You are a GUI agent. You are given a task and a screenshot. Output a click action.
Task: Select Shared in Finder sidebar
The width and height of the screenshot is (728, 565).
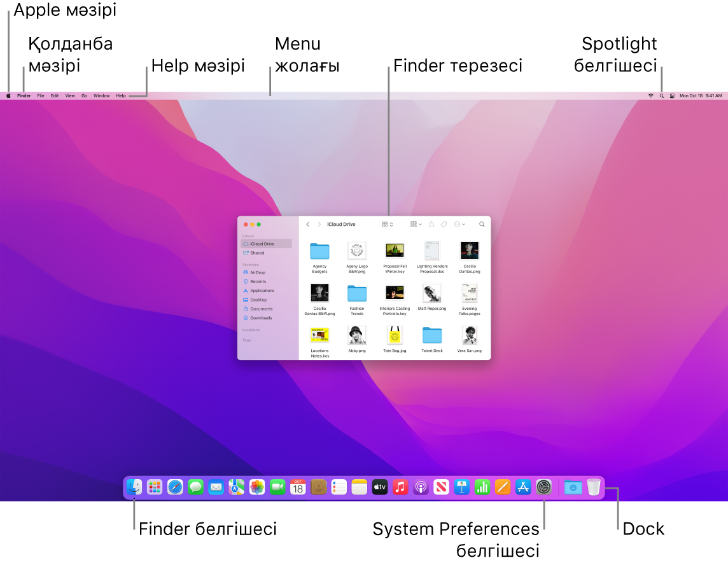(x=267, y=253)
